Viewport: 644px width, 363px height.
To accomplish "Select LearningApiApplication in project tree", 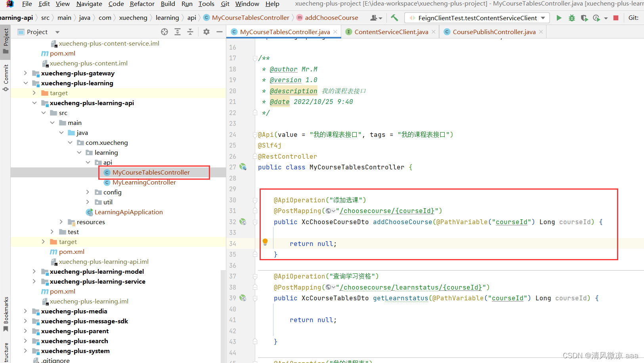I will click(128, 212).
